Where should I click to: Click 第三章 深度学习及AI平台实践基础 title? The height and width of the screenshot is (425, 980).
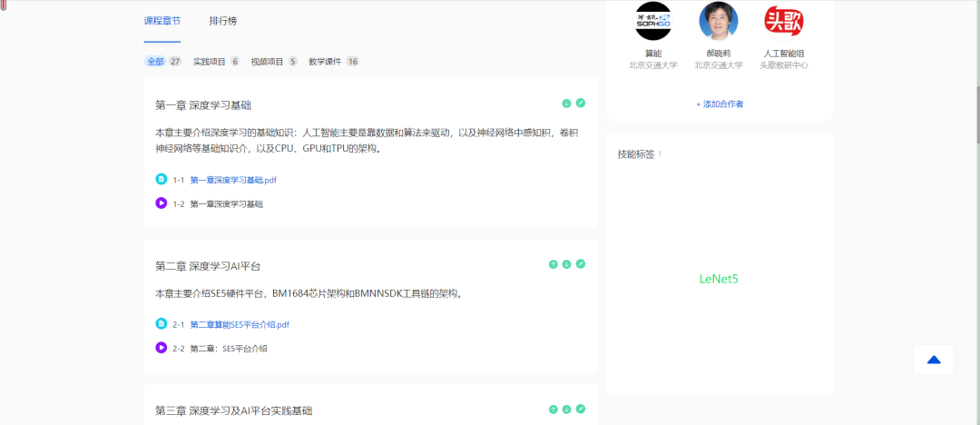tap(234, 410)
